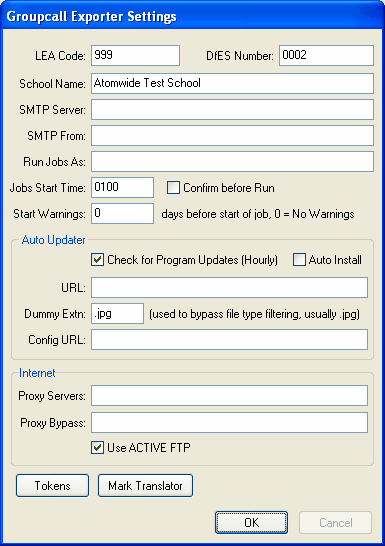Click the 'days before start of job' hint text
Image resolution: width=385 pixels, height=546 pixels.
(x=258, y=214)
